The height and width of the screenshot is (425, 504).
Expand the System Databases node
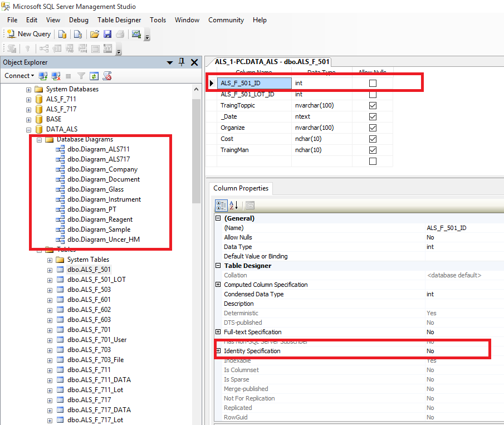pos(28,90)
